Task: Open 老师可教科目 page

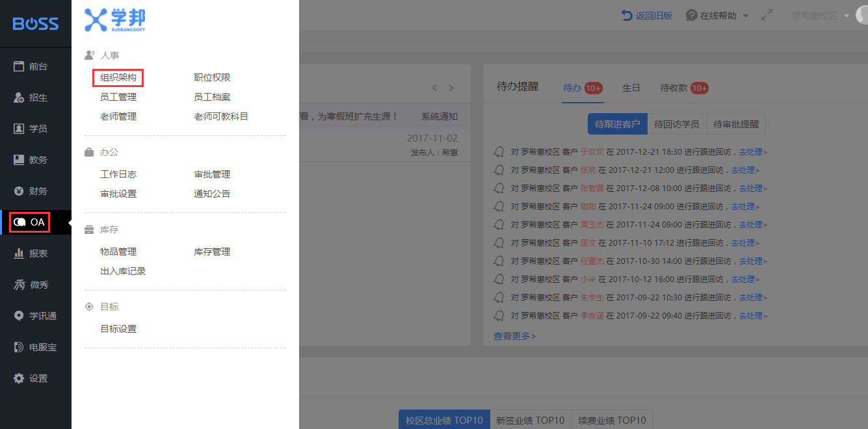Action: [x=221, y=117]
